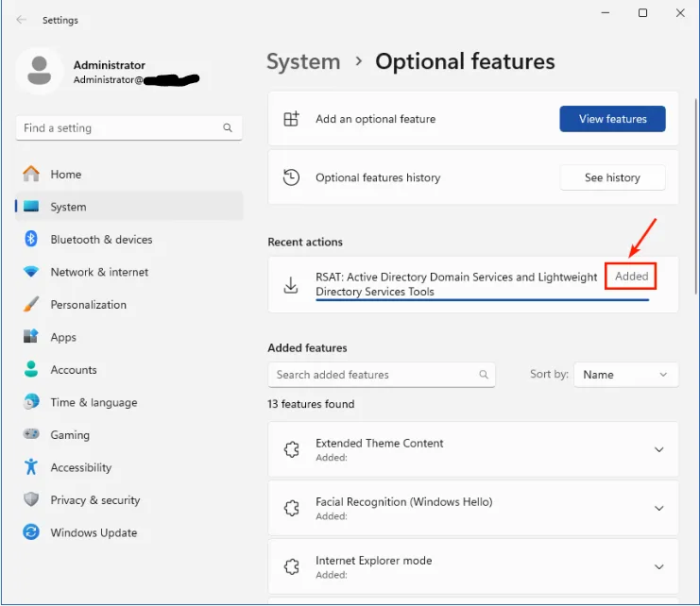Click the back arrow in Settings

(x=22, y=20)
